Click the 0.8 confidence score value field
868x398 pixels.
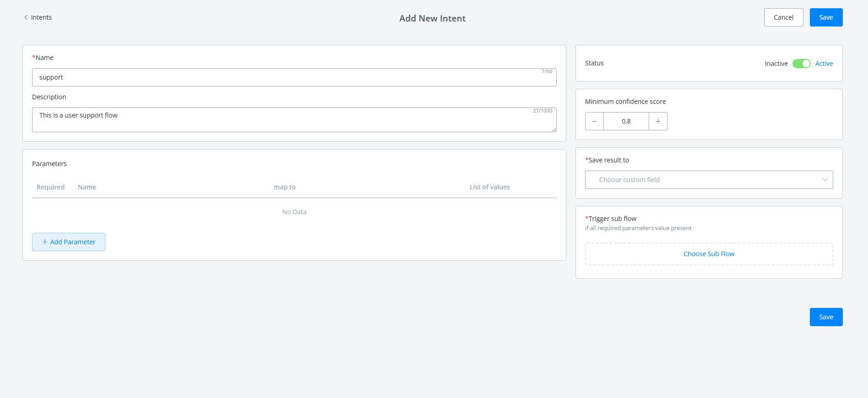[x=626, y=121]
